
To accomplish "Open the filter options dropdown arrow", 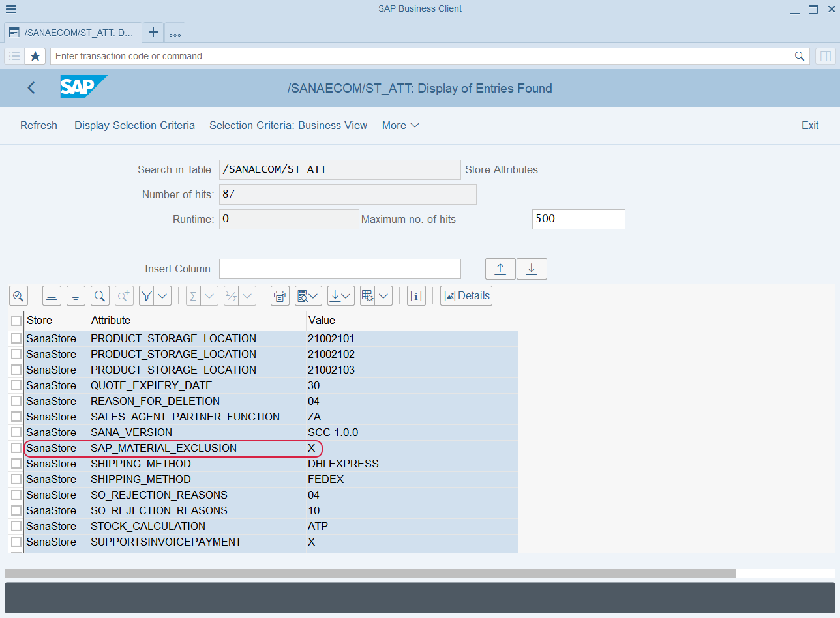I will pos(163,296).
